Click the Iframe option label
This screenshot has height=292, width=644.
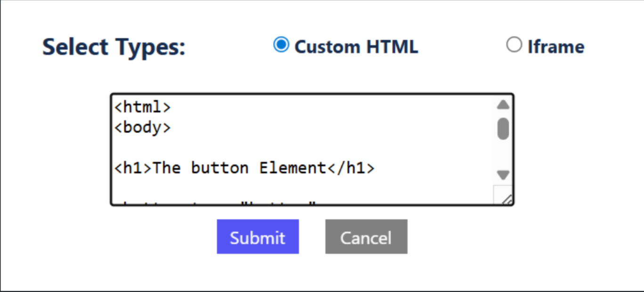[x=556, y=46]
